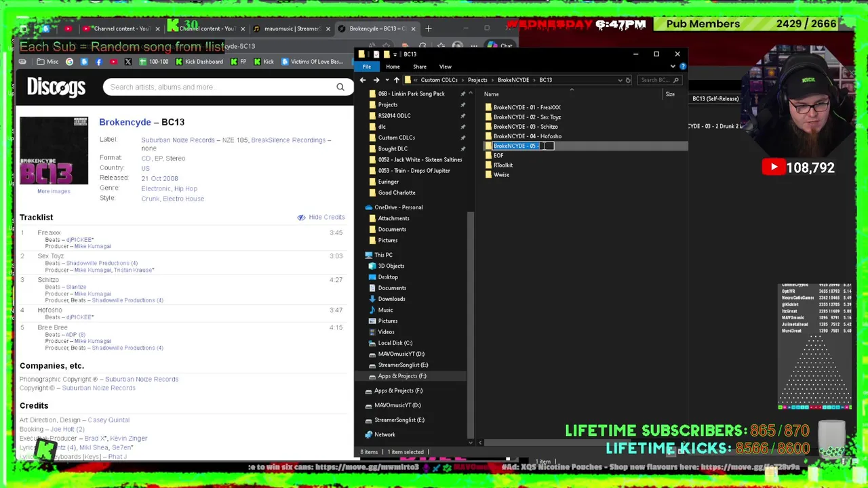The width and height of the screenshot is (868, 488).
Task: Open Good Charlotte folder in sidebar
Action: pyautogui.click(x=397, y=192)
